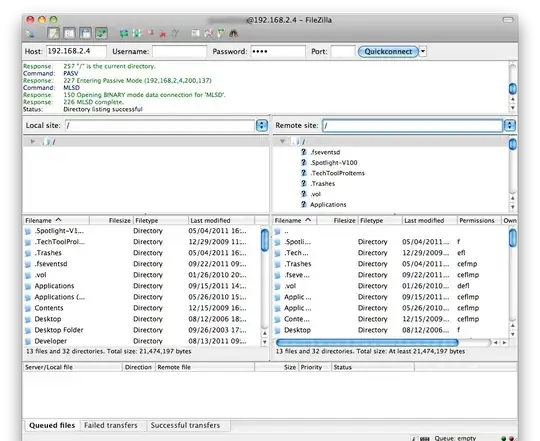Screen dimensions: 540x441
Task: Toggle directory comparison icon
Action: tap(208, 33)
